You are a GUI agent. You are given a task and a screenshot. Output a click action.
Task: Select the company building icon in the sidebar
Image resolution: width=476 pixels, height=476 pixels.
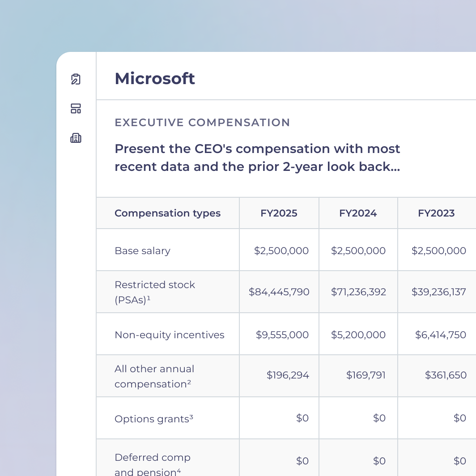point(76,138)
